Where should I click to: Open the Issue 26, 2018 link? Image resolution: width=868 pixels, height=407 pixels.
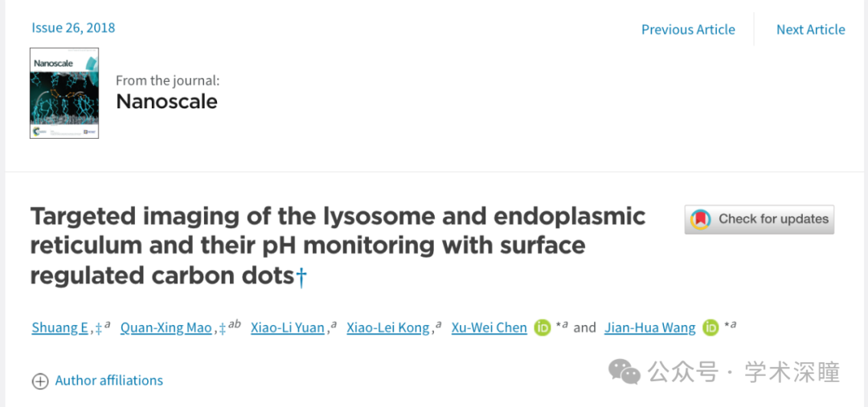(x=73, y=27)
